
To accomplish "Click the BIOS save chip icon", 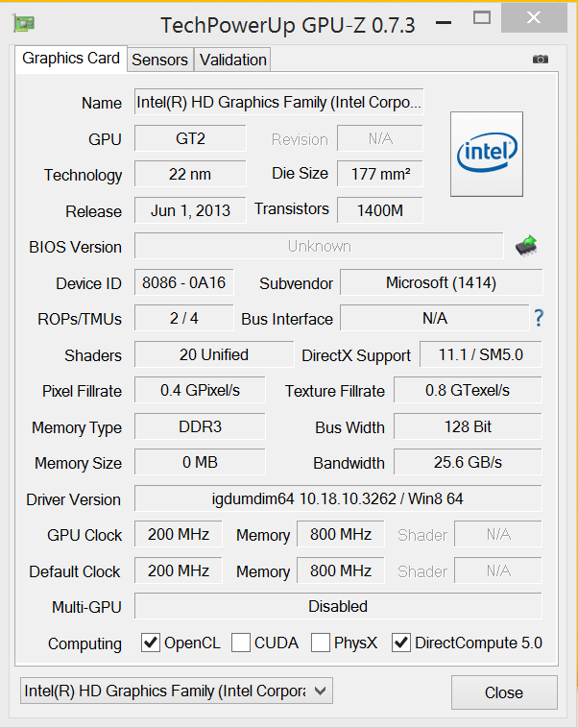I will 526,246.
